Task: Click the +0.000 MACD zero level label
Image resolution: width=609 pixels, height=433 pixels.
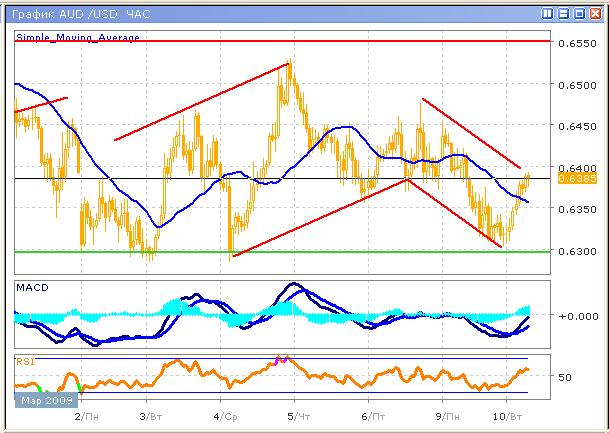Action: click(x=574, y=316)
